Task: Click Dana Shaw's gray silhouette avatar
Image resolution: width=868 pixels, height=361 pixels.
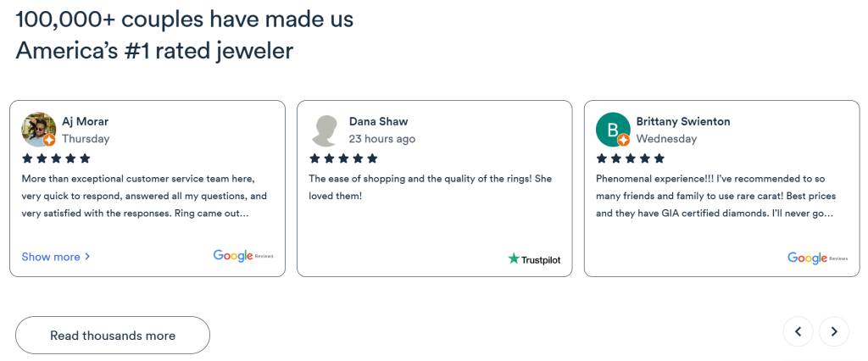Action: pos(325,129)
